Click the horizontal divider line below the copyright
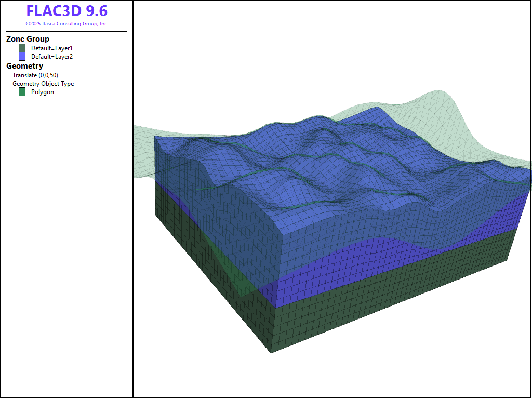This screenshot has width=532, height=399. point(66,31)
